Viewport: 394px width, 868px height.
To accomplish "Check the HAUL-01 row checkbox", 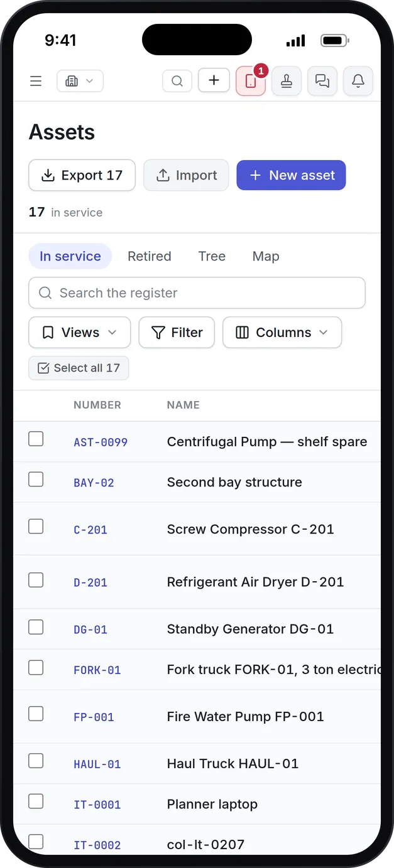I will pyautogui.click(x=36, y=761).
